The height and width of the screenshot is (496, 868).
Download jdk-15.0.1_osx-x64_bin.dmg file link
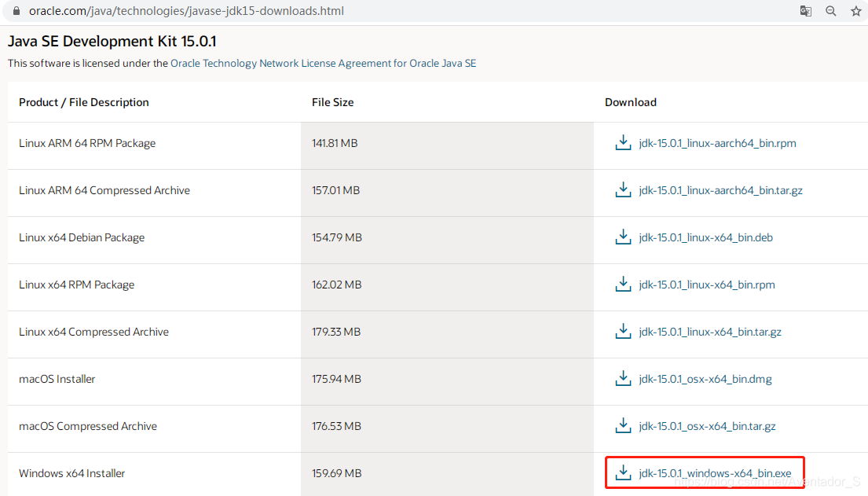[x=705, y=379]
